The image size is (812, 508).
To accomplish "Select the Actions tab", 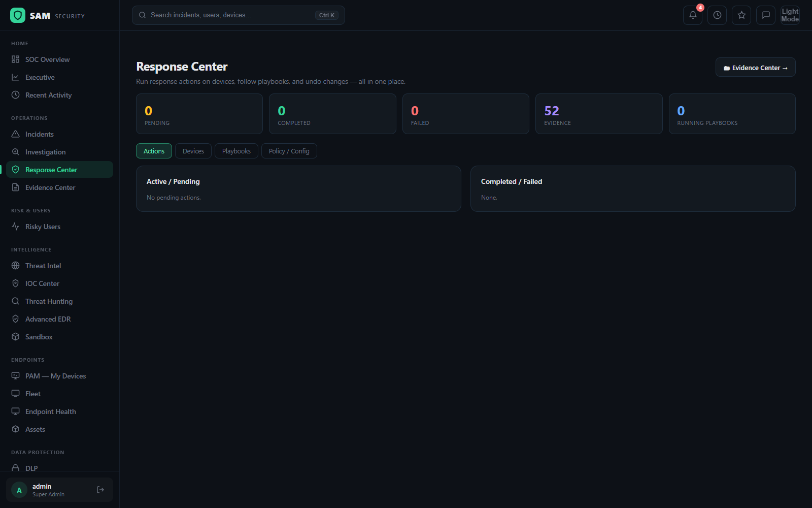I will click(154, 151).
